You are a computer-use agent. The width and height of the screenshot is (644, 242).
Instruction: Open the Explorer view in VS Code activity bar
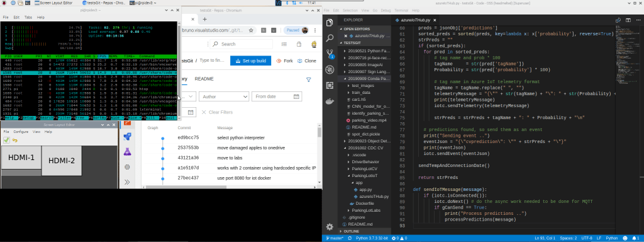330,23
